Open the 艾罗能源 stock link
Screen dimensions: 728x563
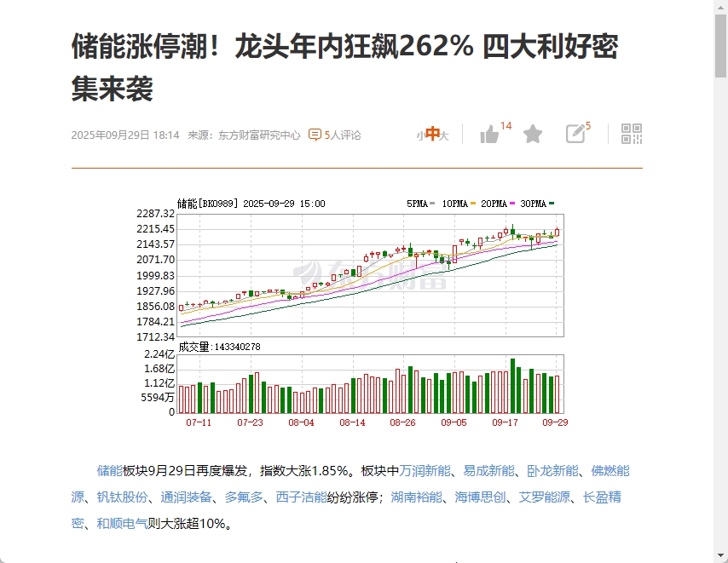pyautogui.click(x=544, y=497)
